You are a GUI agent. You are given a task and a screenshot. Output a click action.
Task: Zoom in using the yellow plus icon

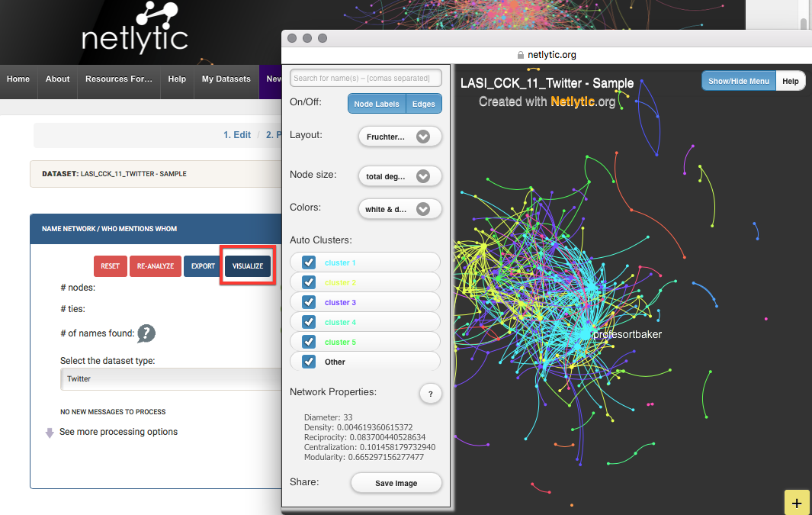pyautogui.click(x=797, y=502)
